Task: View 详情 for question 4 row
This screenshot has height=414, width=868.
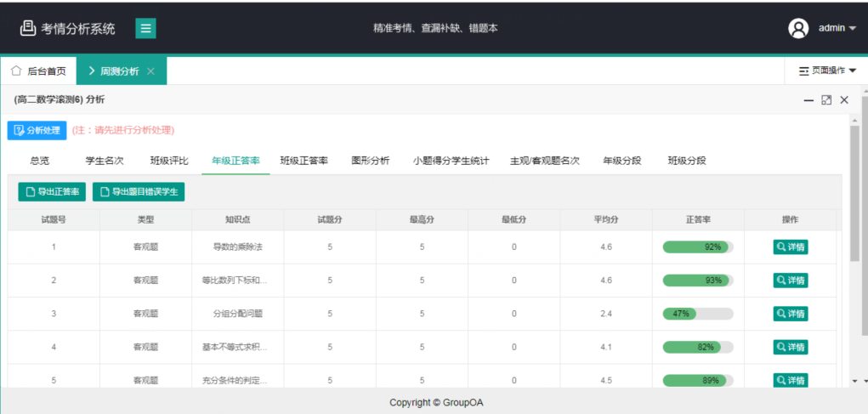Action: pos(790,347)
